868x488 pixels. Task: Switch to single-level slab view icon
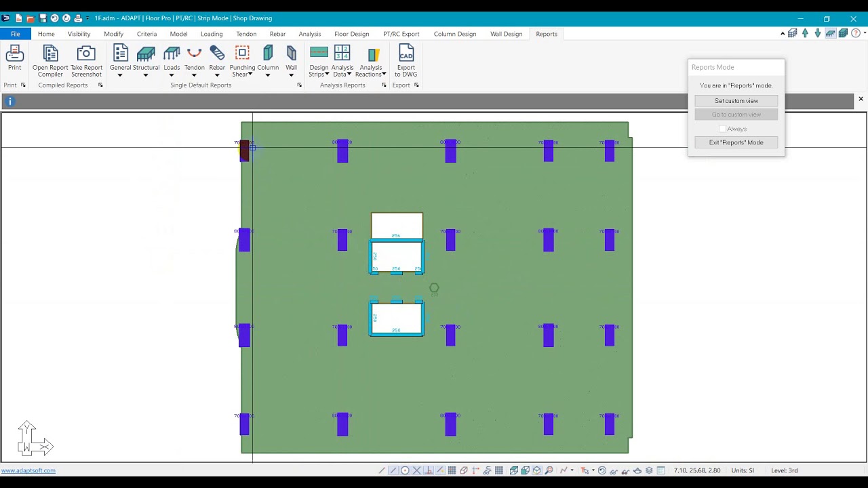pyautogui.click(x=831, y=33)
